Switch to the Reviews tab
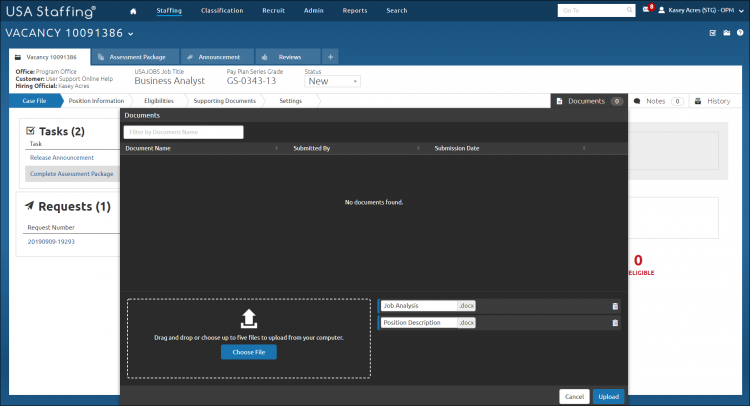 tap(288, 57)
